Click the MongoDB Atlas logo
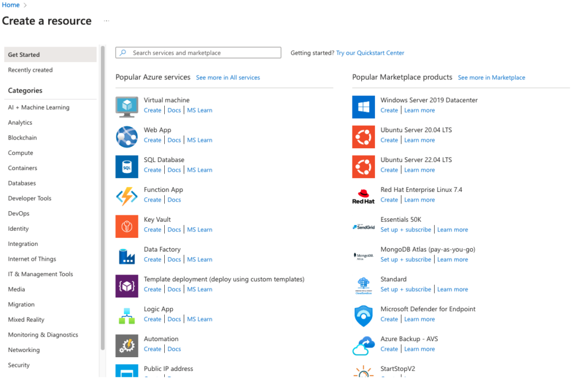 click(x=363, y=257)
